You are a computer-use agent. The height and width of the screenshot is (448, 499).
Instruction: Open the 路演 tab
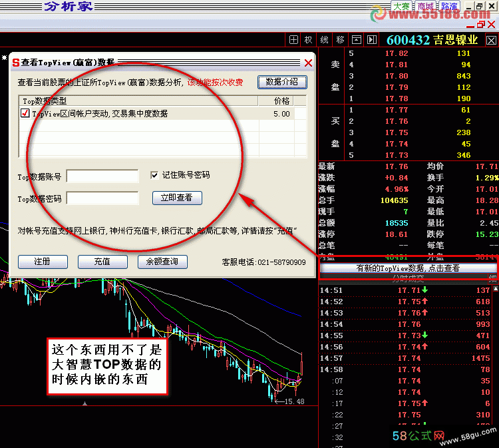(449, 7)
